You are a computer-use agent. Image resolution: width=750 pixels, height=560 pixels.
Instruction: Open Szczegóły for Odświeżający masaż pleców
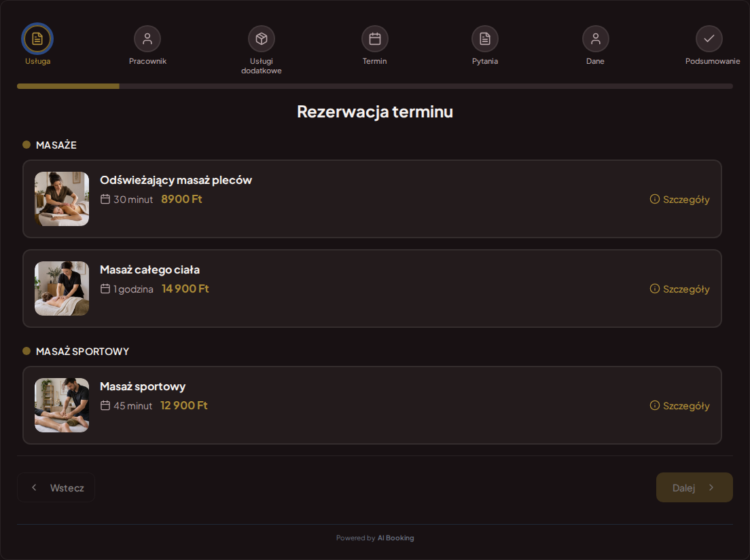(679, 200)
